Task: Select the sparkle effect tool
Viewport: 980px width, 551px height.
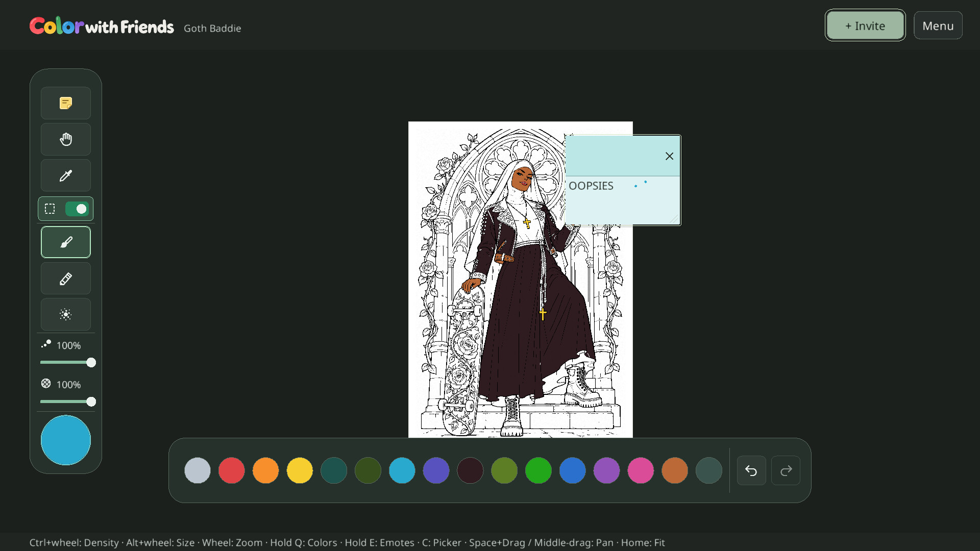Action: point(66,315)
